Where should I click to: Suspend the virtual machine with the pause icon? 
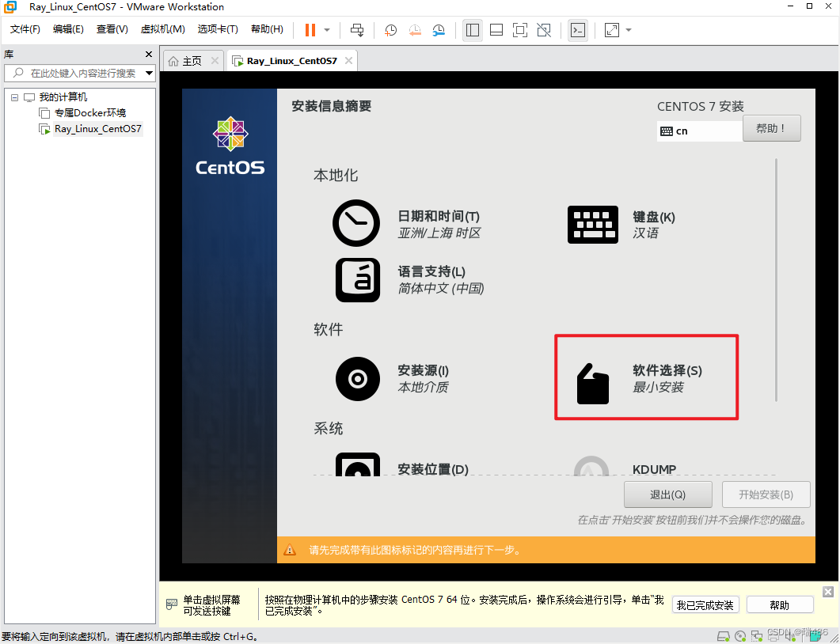coord(309,30)
